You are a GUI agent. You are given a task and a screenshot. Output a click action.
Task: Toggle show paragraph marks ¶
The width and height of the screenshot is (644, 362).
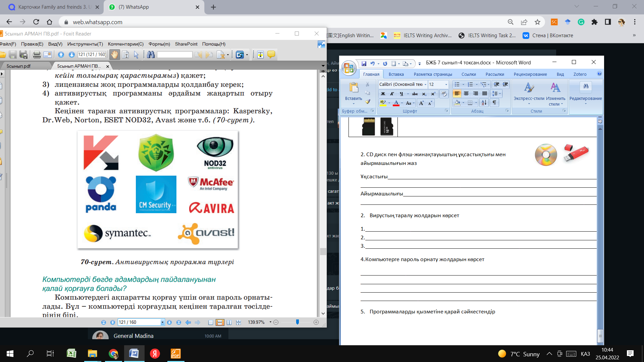click(494, 103)
